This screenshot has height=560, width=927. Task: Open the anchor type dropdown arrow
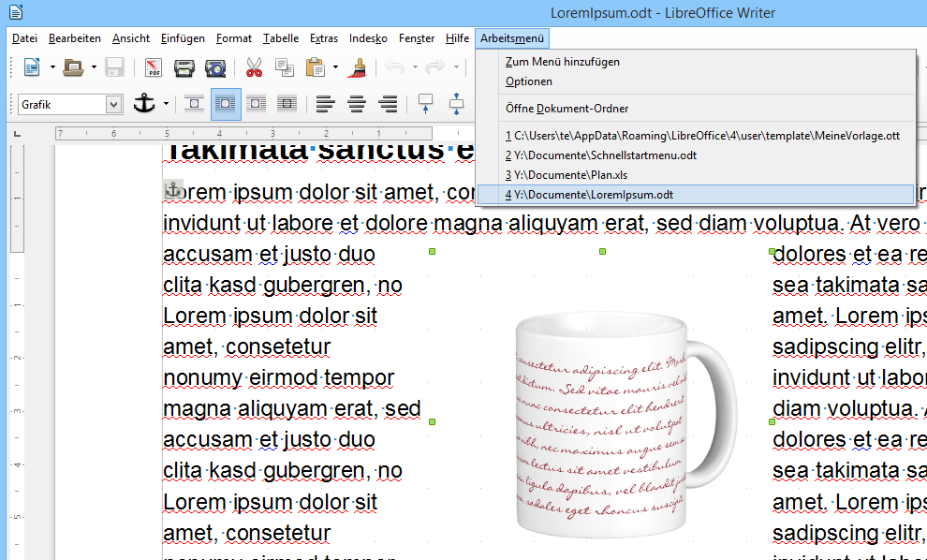pos(166,104)
